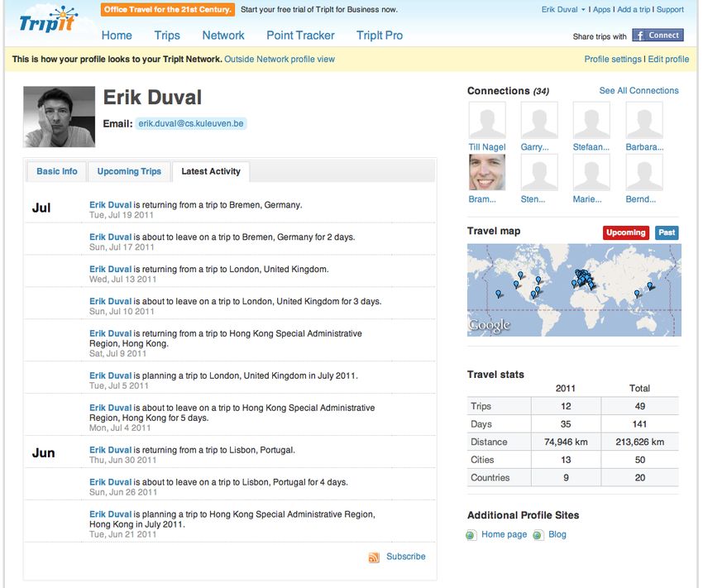Click the 2011 Trips value 12
The height and width of the screenshot is (588, 703).
click(x=566, y=407)
